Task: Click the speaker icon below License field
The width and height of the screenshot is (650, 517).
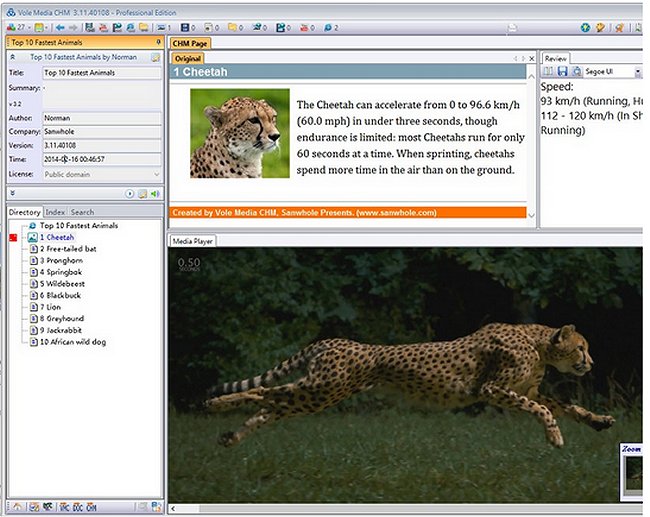Action: tap(155, 192)
